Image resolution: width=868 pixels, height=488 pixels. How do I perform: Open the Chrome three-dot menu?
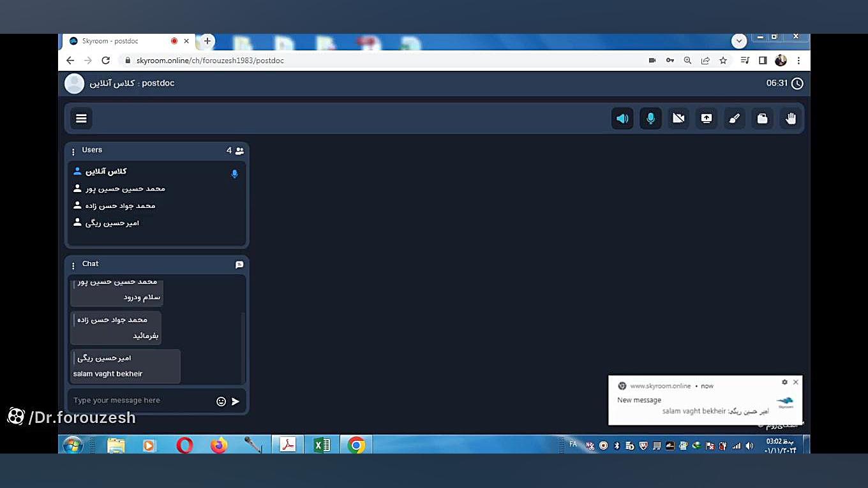(x=798, y=61)
